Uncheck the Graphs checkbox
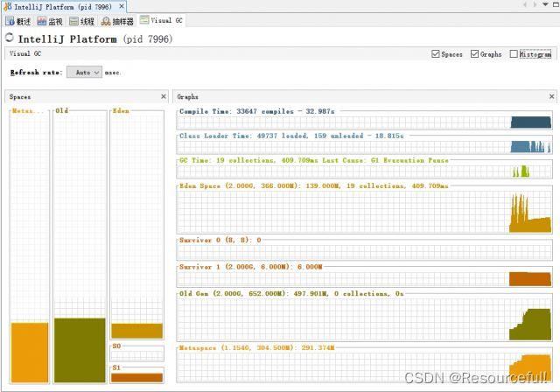Image resolution: width=560 pixels, height=392 pixels. [474, 54]
